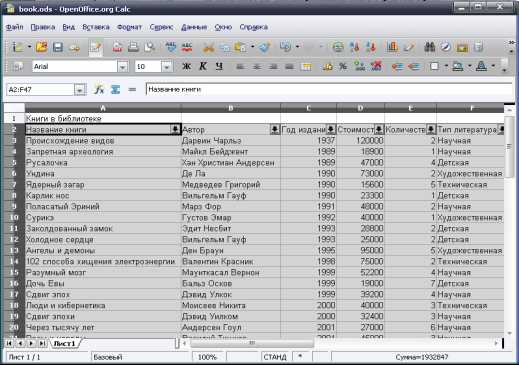Run the spelling check (ABC checkmark icon)
519x365 pixels.
pyautogui.click(x=171, y=47)
